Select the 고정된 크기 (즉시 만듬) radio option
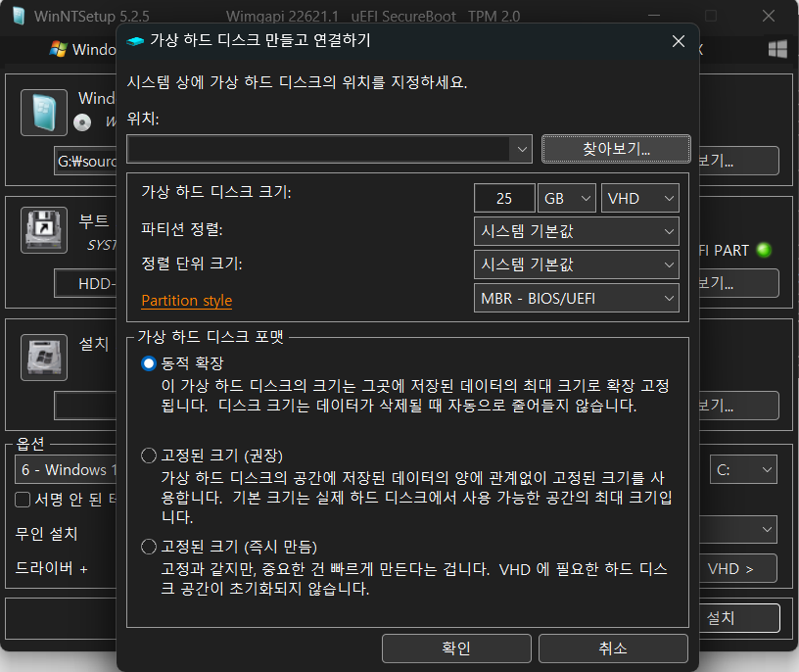The image size is (799, 672). tap(148, 547)
